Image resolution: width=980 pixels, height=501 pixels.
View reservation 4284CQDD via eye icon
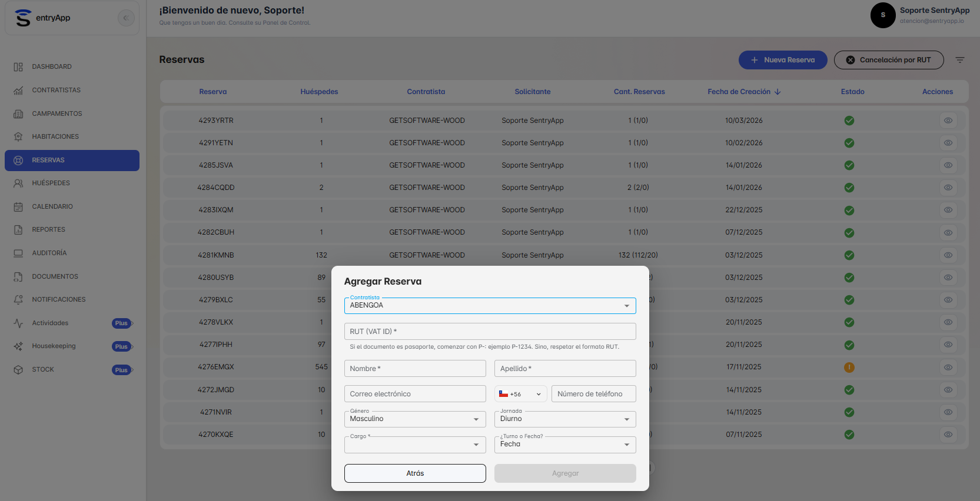pyautogui.click(x=948, y=188)
